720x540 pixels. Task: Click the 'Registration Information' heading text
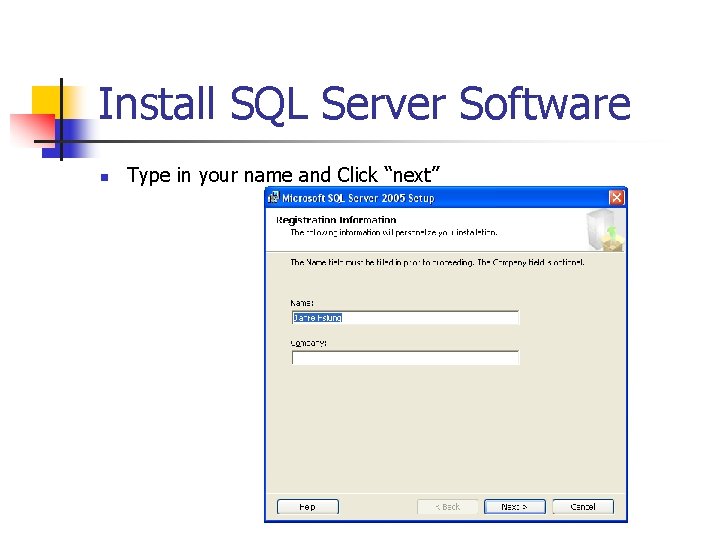tap(336, 220)
